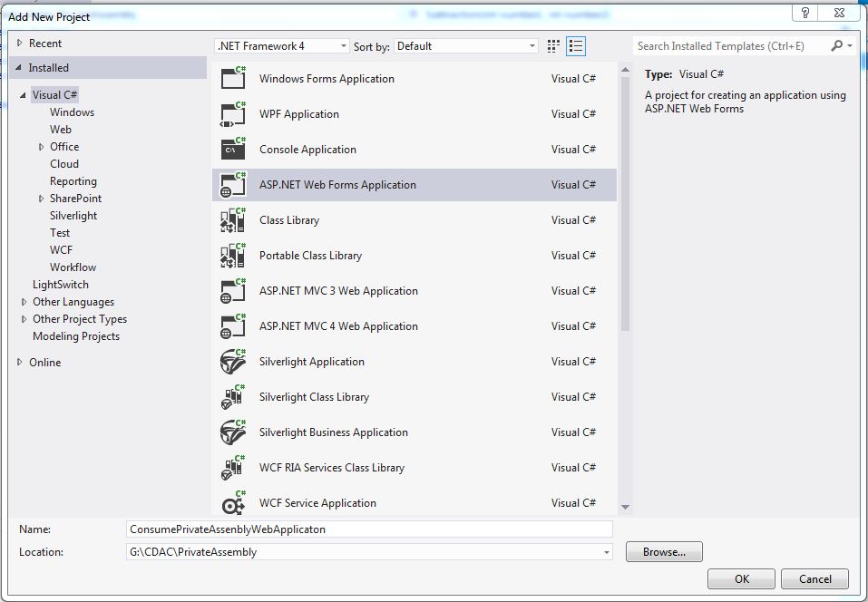Select 'Silverlight Business Application' template name
The image size is (868, 602).
coord(333,432)
